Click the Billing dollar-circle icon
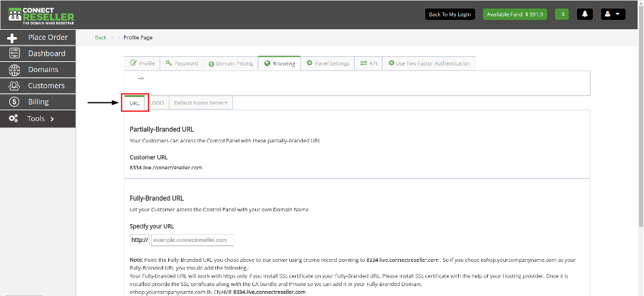The height and width of the screenshot is (296, 644). click(14, 102)
